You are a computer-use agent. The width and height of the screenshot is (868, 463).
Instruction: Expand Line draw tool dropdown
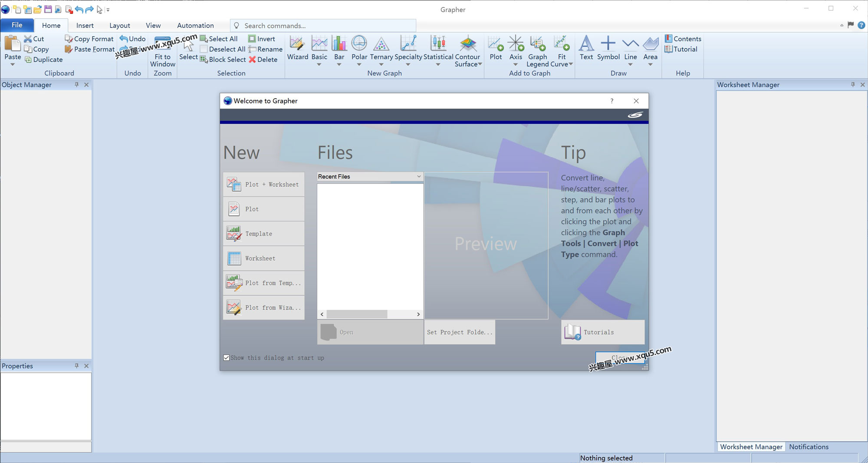pos(630,65)
